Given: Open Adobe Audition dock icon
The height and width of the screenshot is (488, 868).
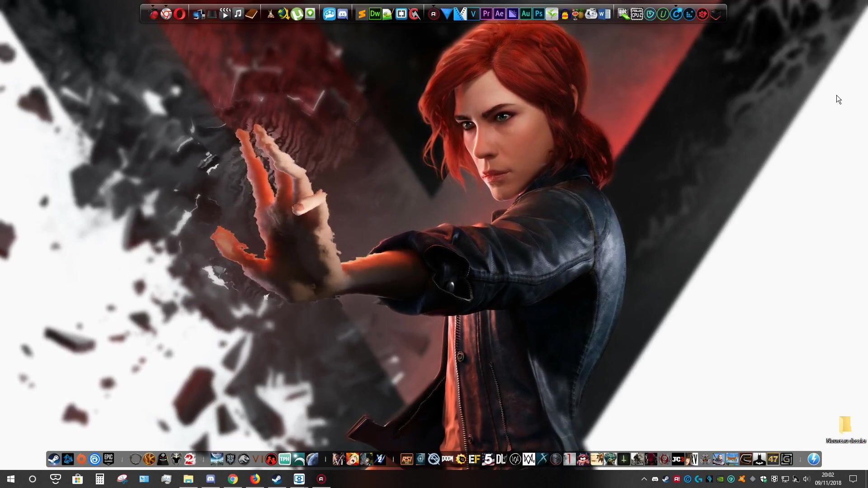Looking at the screenshot, I should [x=525, y=14].
